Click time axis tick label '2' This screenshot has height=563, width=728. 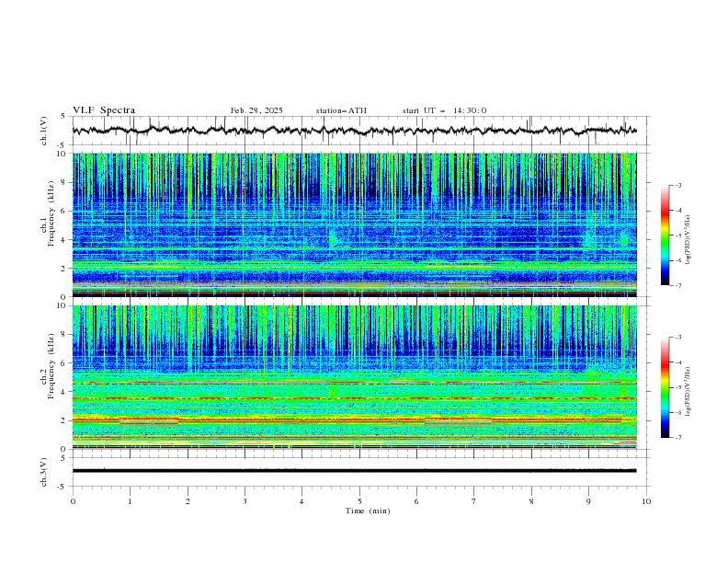(188, 501)
